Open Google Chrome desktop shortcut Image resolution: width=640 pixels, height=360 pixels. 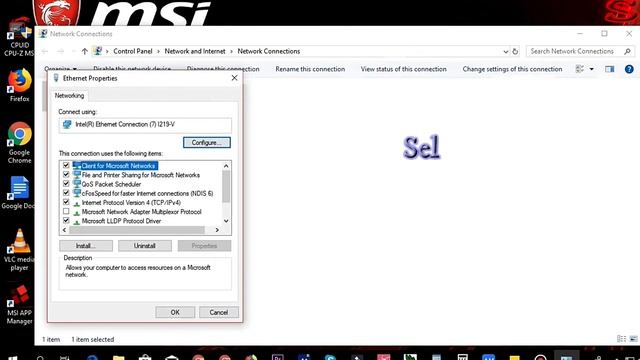[19, 143]
